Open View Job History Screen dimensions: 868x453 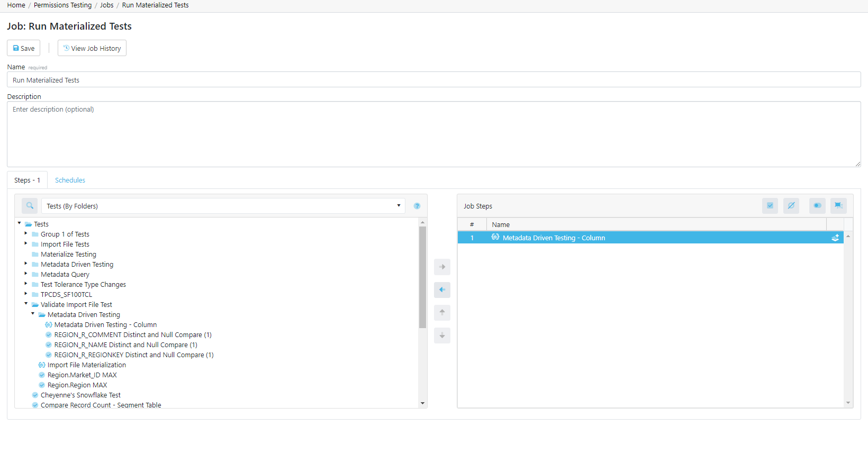(x=92, y=48)
